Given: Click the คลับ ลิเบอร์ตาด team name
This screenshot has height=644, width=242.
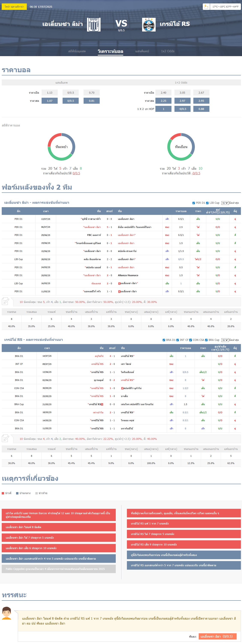Looking at the screenshot, I should [x=92, y=259].
